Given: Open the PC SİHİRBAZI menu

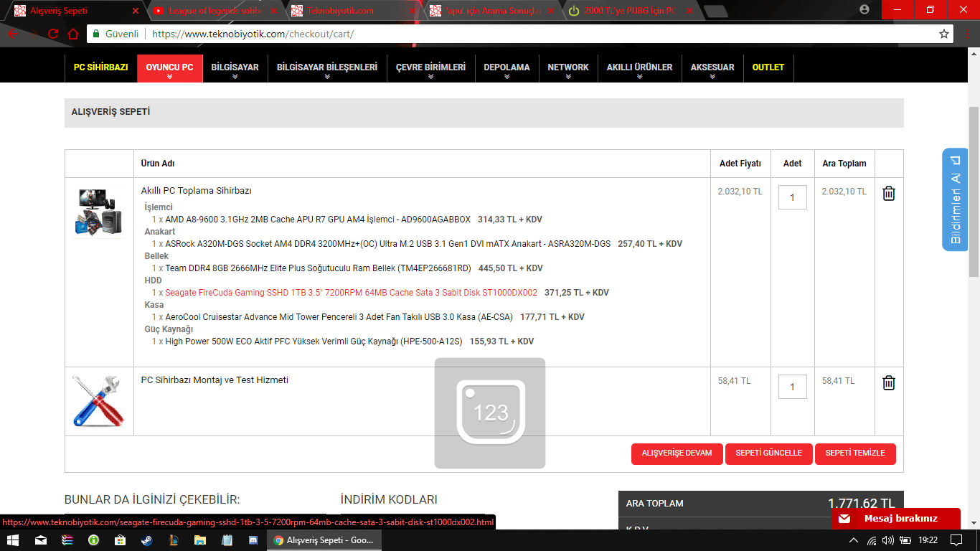Looking at the screenshot, I should pyautogui.click(x=100, y=67).
